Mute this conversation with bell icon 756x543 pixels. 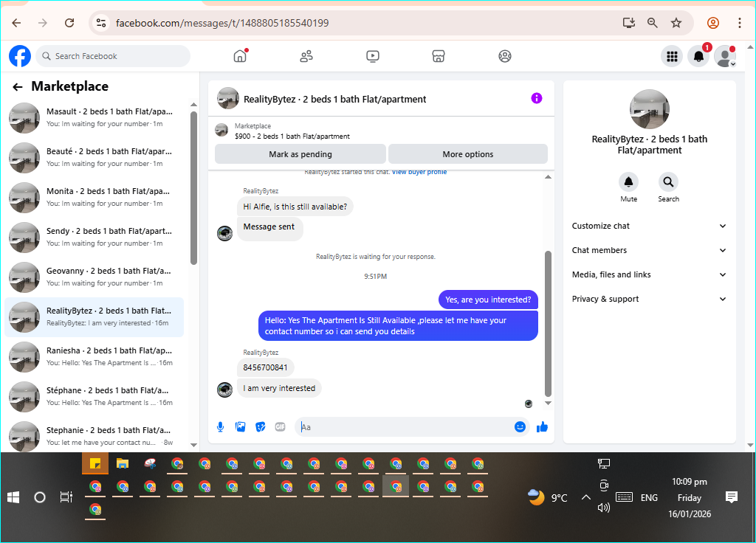629,181
